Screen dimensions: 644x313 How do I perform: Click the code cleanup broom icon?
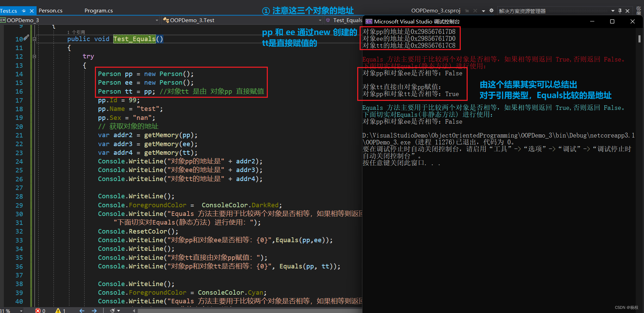tap(113, 311)
